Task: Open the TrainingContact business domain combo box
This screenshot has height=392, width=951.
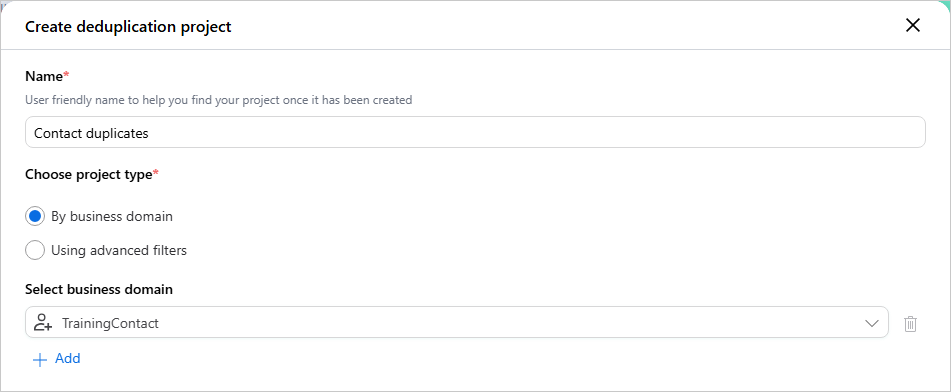Action: tap(457, 322)
